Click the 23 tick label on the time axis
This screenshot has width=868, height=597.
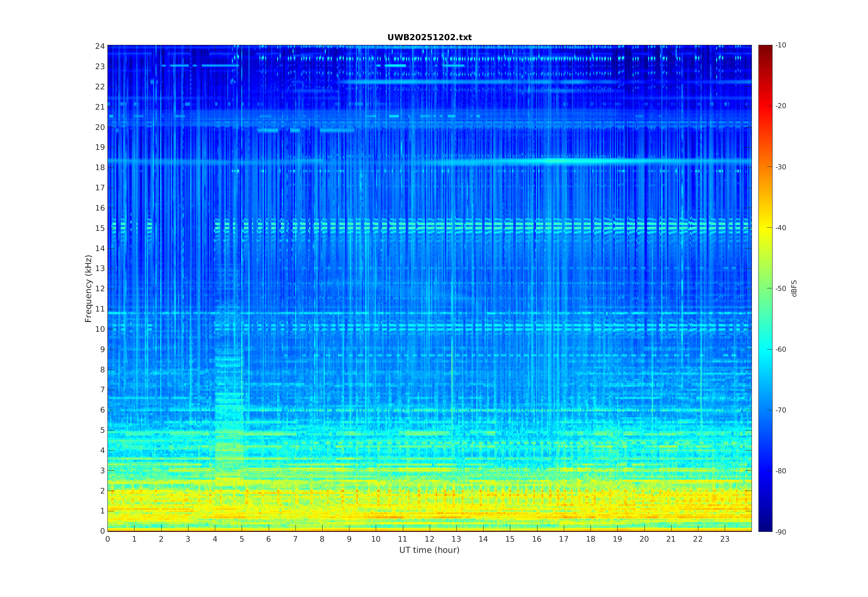(724, 539)
